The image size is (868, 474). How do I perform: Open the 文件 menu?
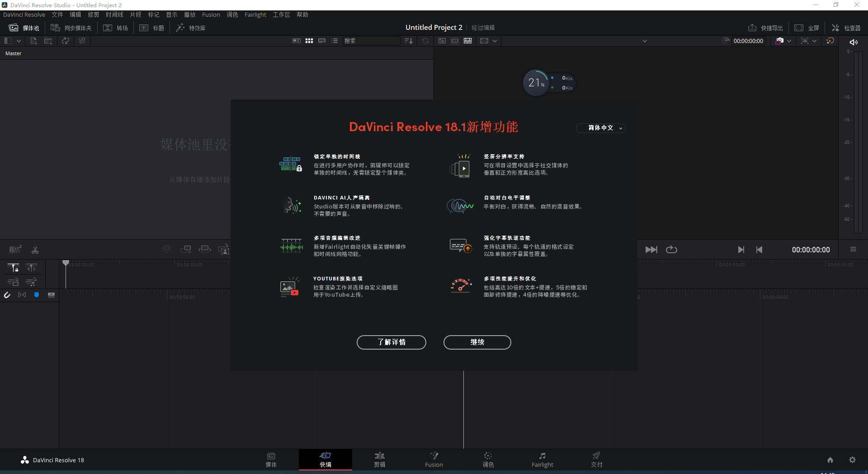57,14
